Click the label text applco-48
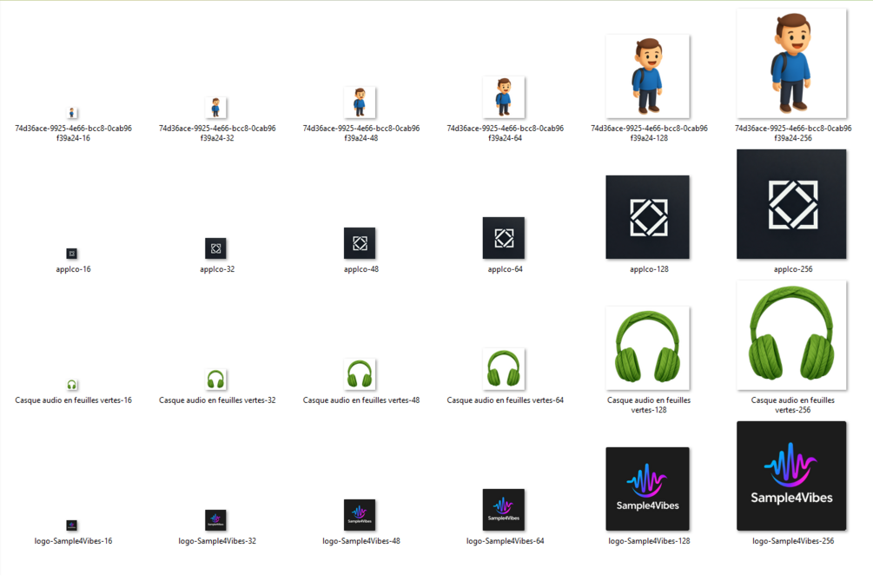 click(361, 269)
